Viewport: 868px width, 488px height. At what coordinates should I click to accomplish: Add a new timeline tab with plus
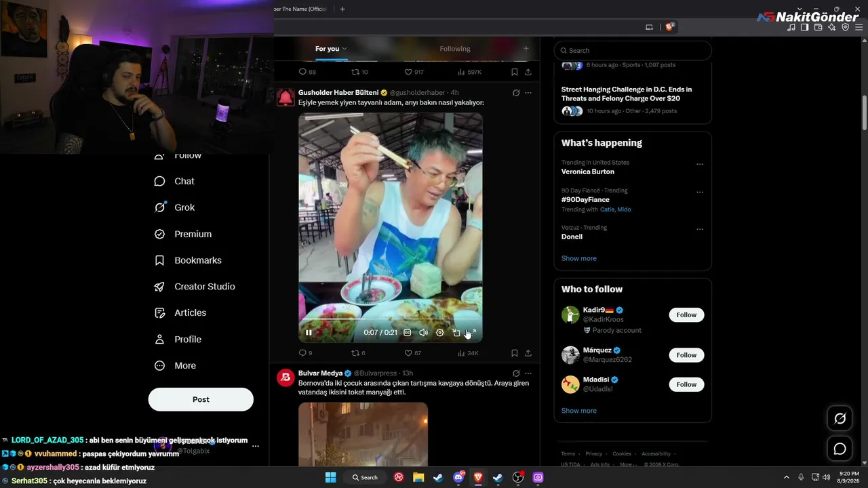tap(526, 49)
